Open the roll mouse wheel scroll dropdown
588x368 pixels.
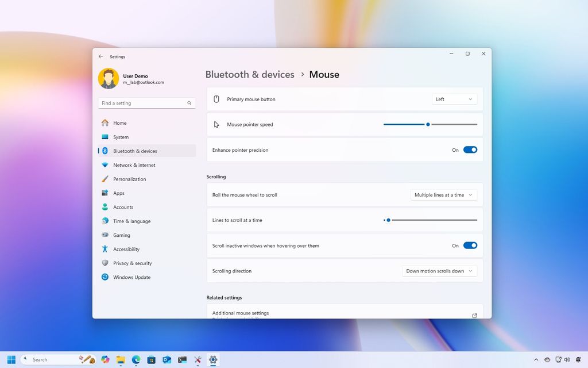tap(443, 195)
